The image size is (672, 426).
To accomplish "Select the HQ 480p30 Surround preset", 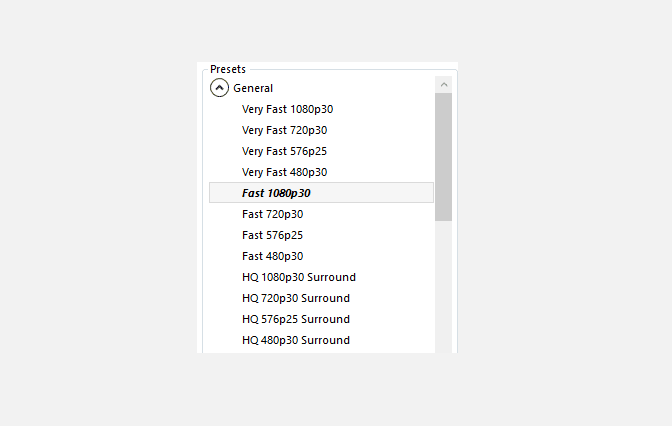I will click(x=295, y=340).
